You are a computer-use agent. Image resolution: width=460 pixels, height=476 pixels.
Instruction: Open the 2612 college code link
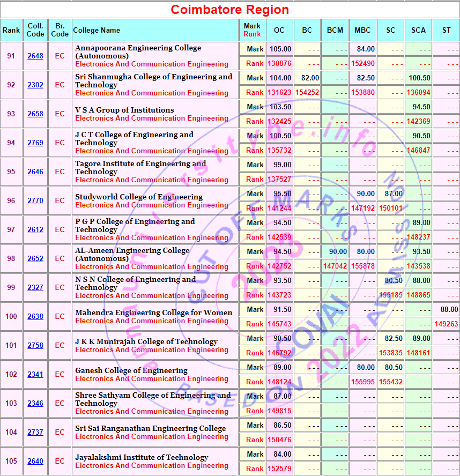point(35,230)
